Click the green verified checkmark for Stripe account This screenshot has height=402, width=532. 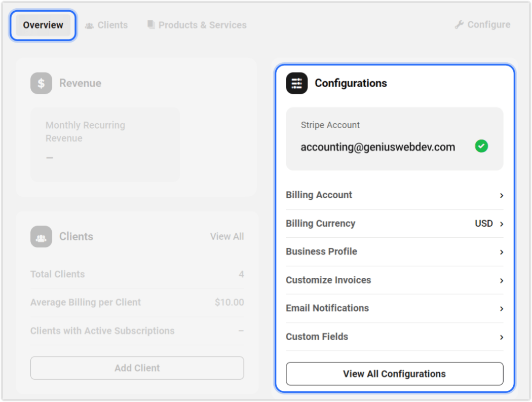click(x=481, y=146)
